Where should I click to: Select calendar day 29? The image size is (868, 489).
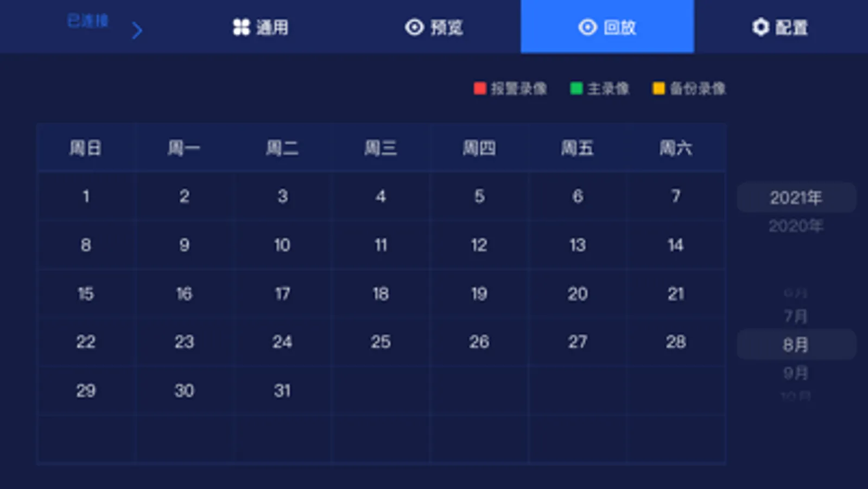[86, 391]
